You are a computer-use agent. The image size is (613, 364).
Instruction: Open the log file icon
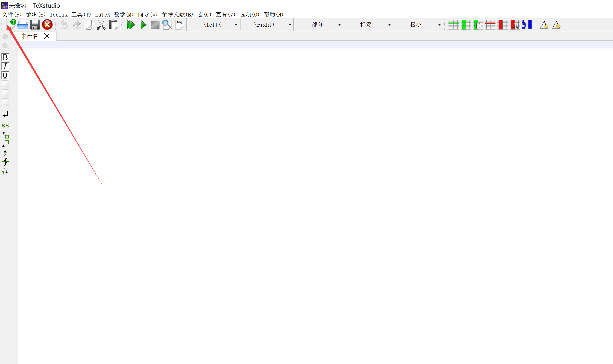pos(180,25)
